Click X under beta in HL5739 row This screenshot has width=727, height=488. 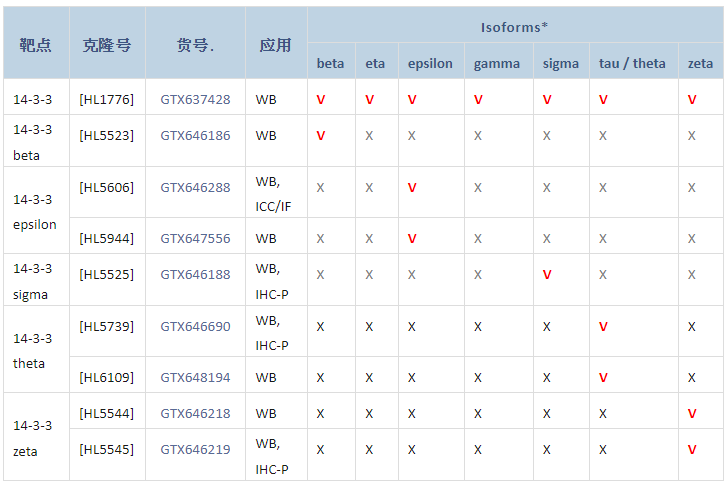pos(320,327)
